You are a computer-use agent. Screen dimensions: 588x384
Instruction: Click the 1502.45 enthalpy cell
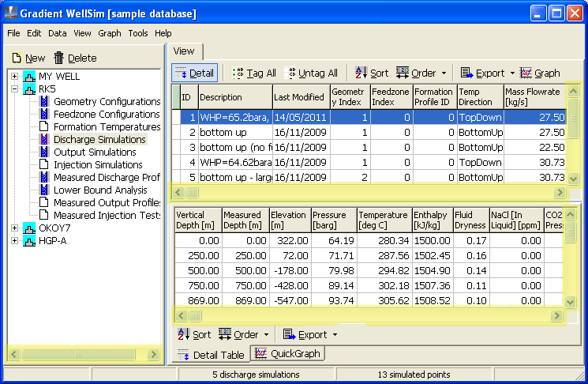pyautogui.click(x=433, y=256)
